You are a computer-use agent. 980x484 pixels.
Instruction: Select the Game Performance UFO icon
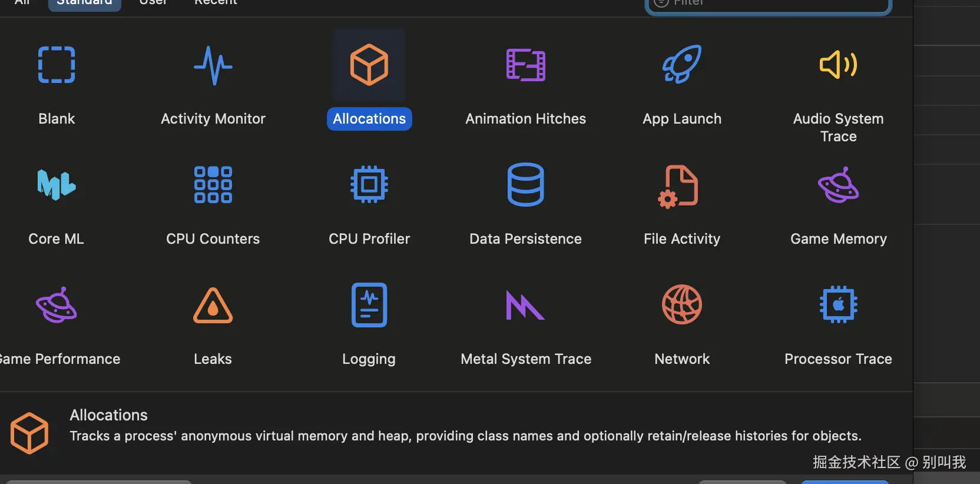click(x=57, y=305)
